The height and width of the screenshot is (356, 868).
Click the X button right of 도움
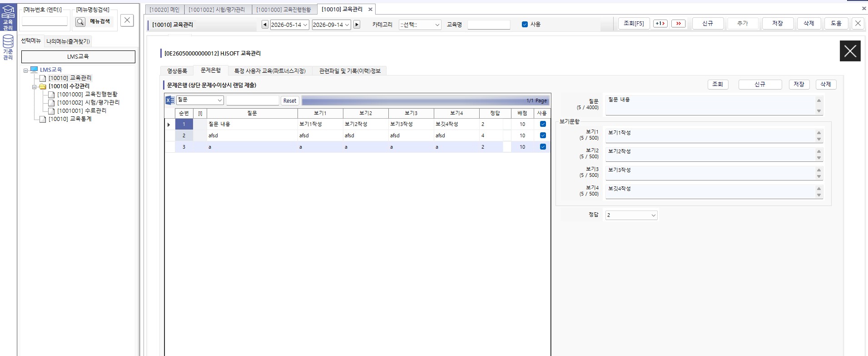click(858, 24)
